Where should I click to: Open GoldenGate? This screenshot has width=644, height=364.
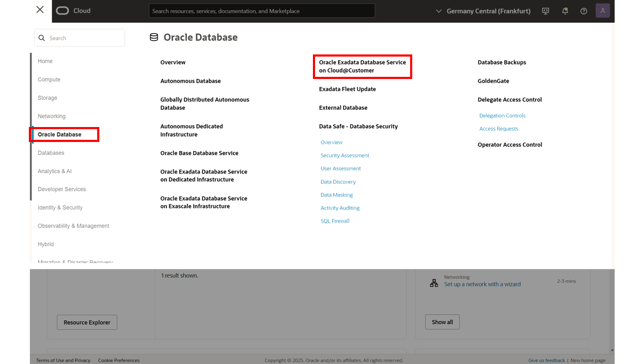[493, 81]
